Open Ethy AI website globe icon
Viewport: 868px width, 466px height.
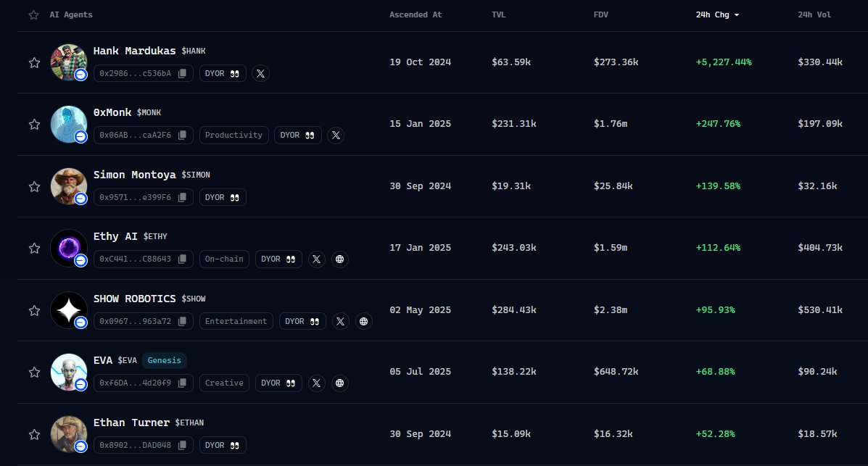tap(339, 259)
